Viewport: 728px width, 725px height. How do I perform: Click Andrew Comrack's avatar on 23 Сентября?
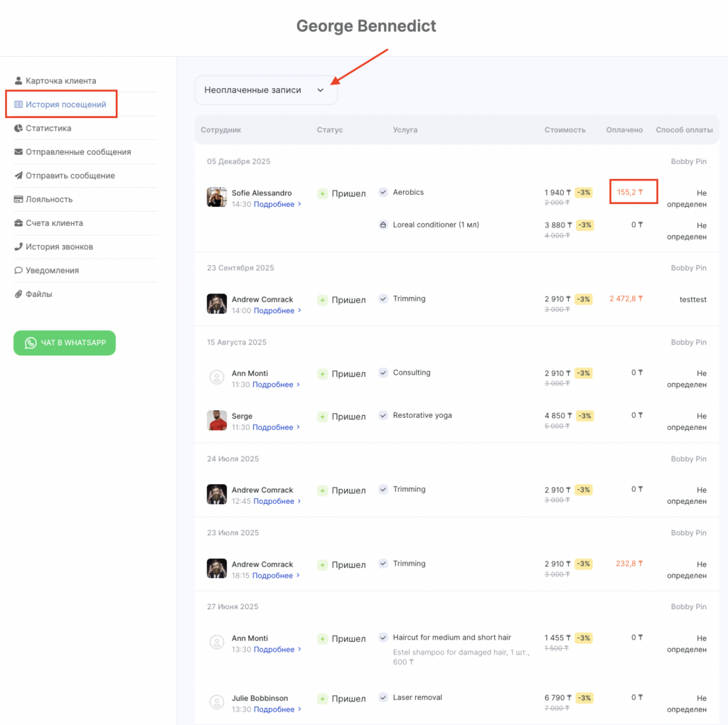217,304
